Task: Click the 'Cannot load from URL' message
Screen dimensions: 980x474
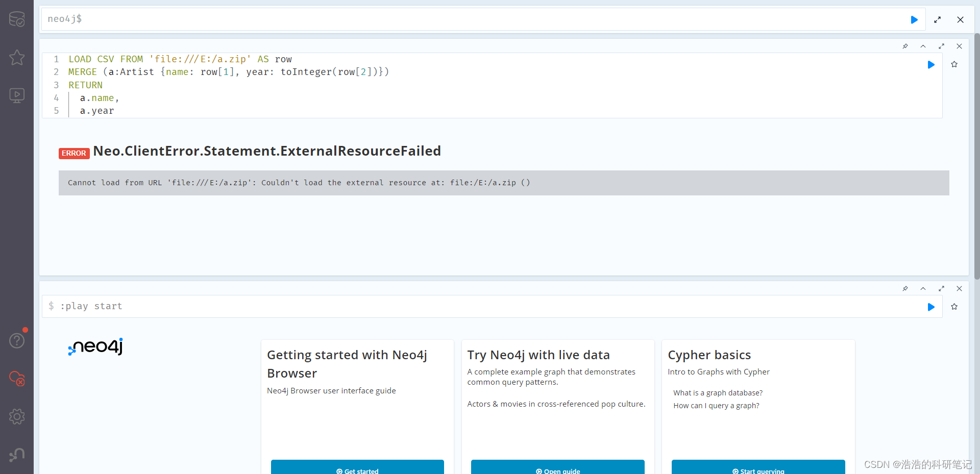Action: pyautogui.click(x=299, y=183)
